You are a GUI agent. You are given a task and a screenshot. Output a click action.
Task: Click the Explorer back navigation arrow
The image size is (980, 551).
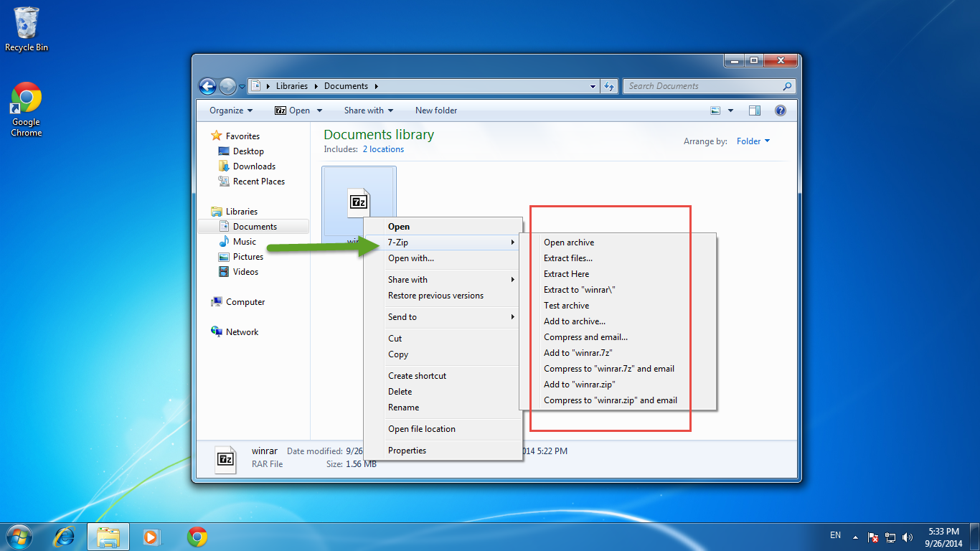tap(207, 86)
